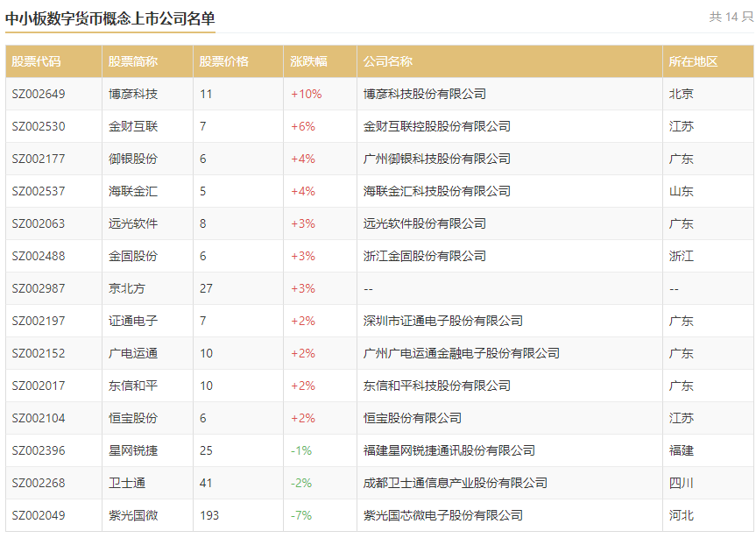
Task: Select stock code SZ002488
Action: 39,256
